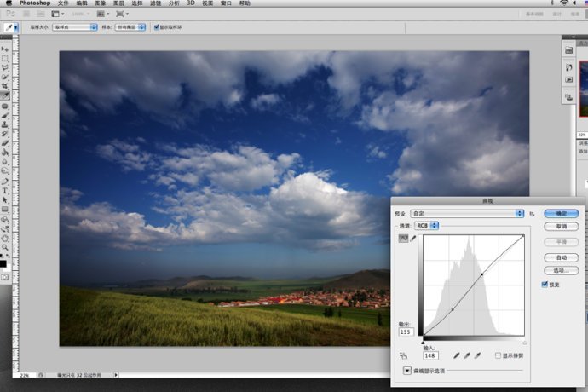
Task: Toggle the 显示取样环 checkbox in options bar
Action: point(157,27)
